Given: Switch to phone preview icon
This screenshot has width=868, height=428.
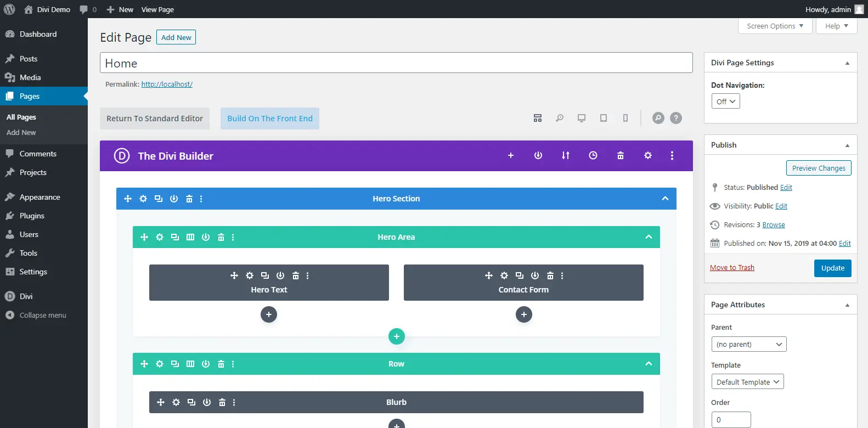Looking at the screenshot, I should (625, 118).
